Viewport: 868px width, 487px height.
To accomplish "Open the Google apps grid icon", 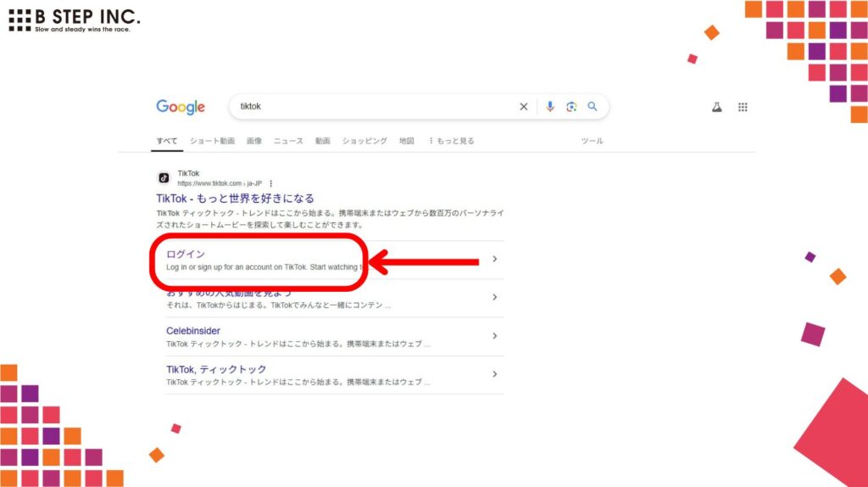I will (x=743, y=107).
